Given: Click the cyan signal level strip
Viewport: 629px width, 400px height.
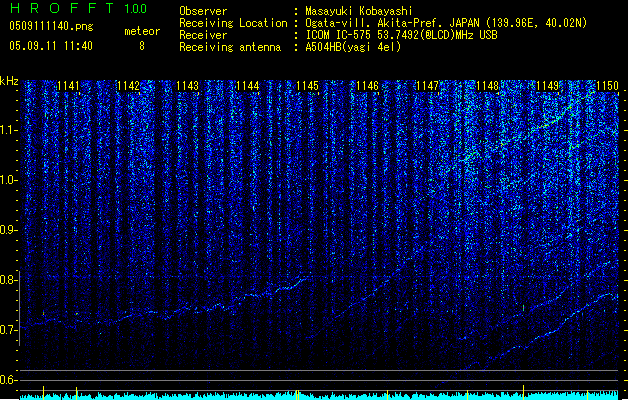Looking at the screenshot, I should tap(319, 396).
